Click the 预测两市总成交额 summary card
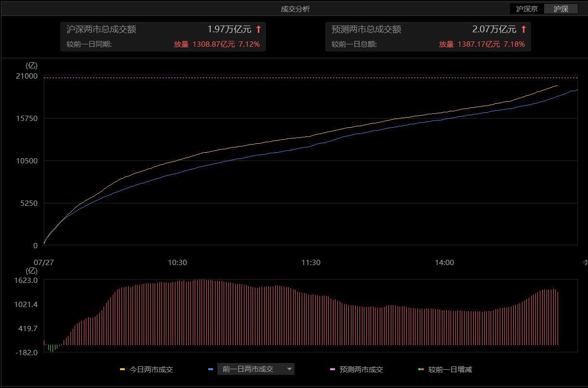This screenshot has height=388, width=588. 428,36
